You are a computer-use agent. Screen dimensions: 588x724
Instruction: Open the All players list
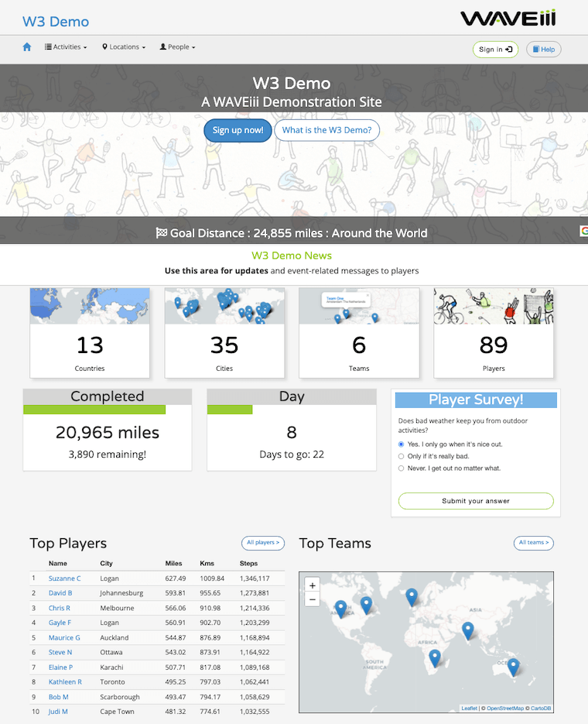[x=263, y=543]
